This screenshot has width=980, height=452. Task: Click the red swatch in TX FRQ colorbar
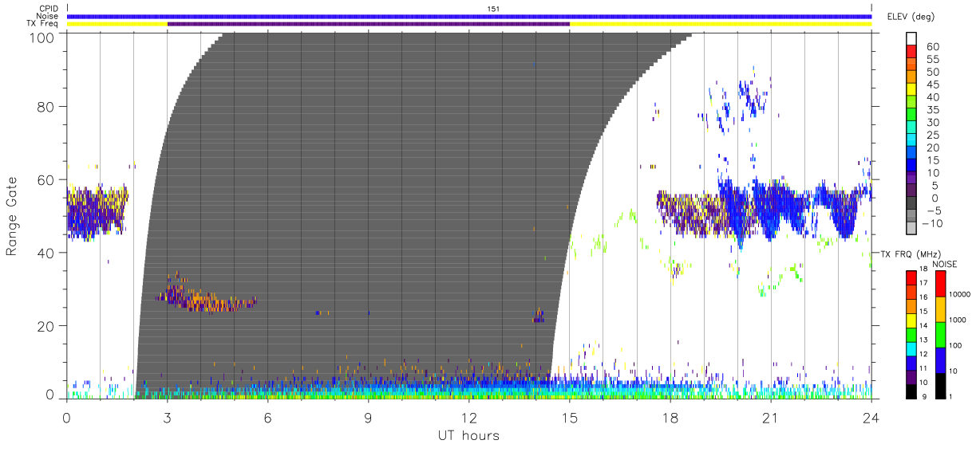[911, 277]
